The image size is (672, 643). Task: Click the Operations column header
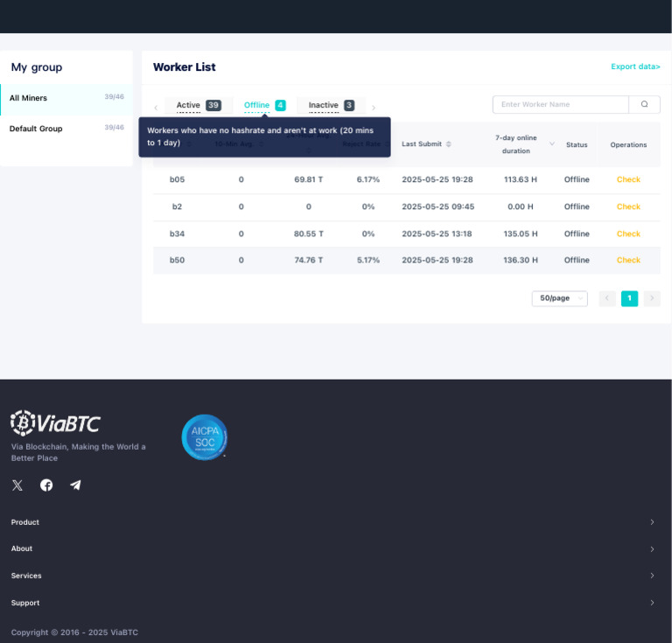click(x=628, y=145)
